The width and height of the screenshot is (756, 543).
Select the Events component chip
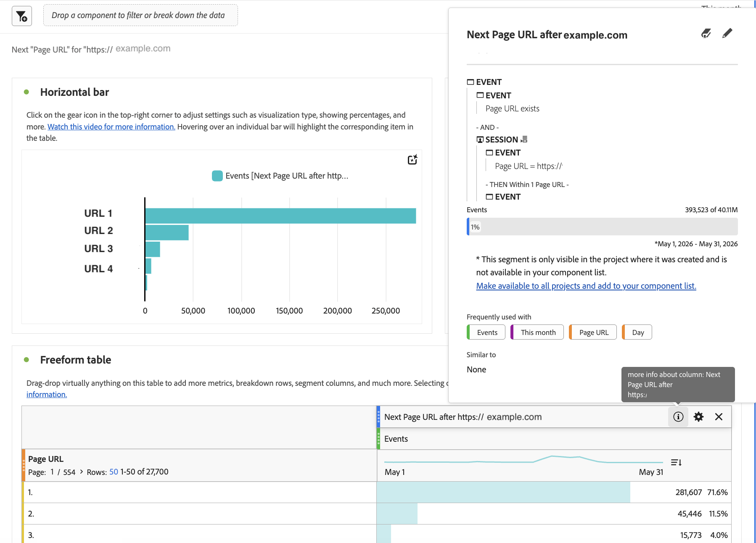tap(486, 332)
